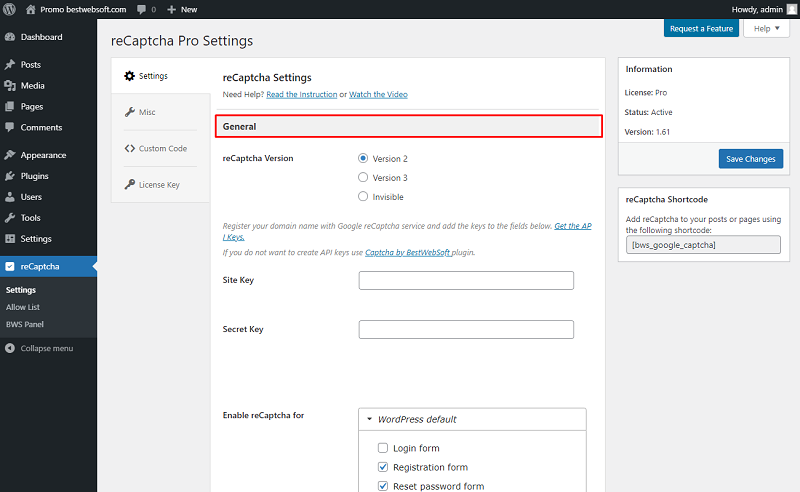Open the License Key tab
800x492 pixels.
[x=160, y=184]
